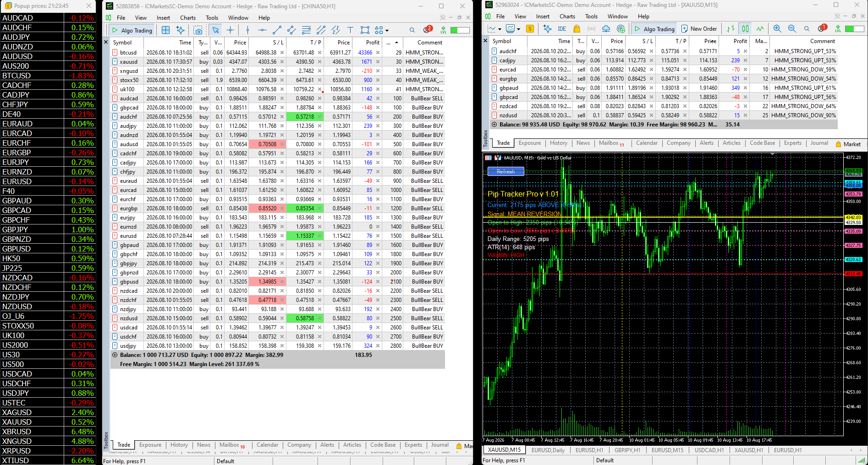Activate the arrow cursor mode in left terminal
Screen dimensions: 868x465
[215, 30]
